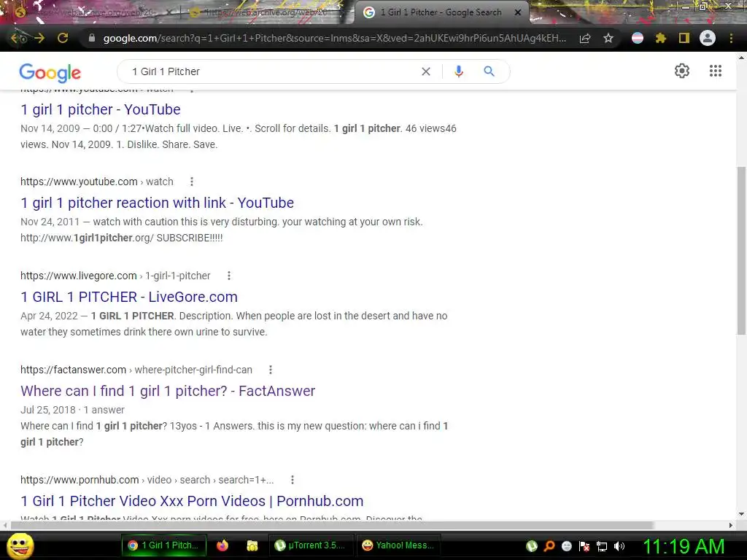This screenshot has width=747, height=560.
Task: Click the https://www.youtube.com › watch breadcrumb
Action: pos(97,182)
